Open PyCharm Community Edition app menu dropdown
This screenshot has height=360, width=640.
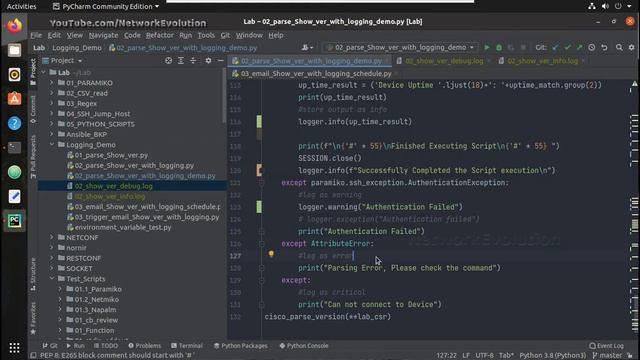click(x=106, y=6)
